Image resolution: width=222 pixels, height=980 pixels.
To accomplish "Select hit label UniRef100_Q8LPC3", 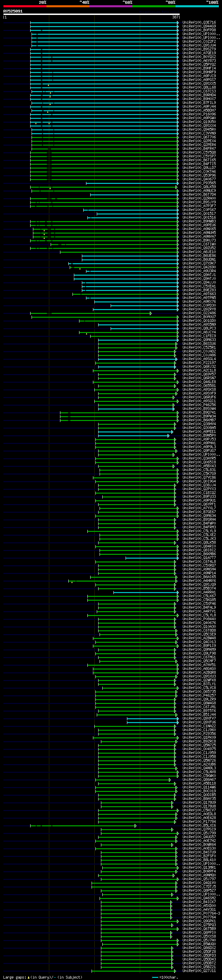I will [x=199, y=328].
